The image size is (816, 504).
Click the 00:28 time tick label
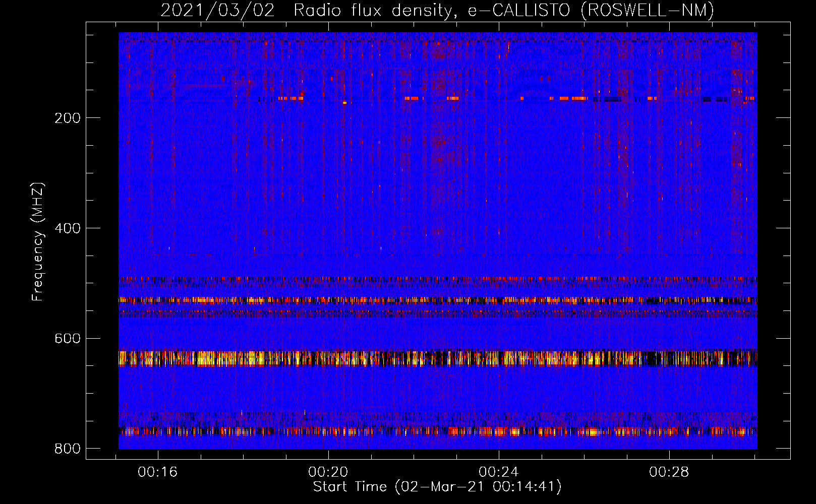pos(669,472)
